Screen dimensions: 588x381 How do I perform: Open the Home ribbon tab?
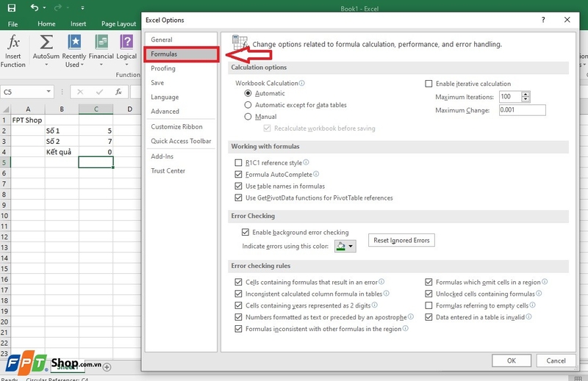pos(46,23)
